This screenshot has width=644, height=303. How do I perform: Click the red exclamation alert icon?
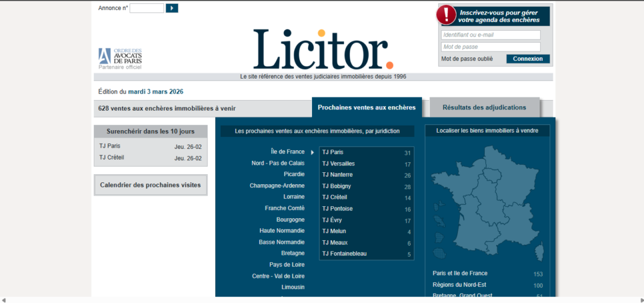coord(447,15)
